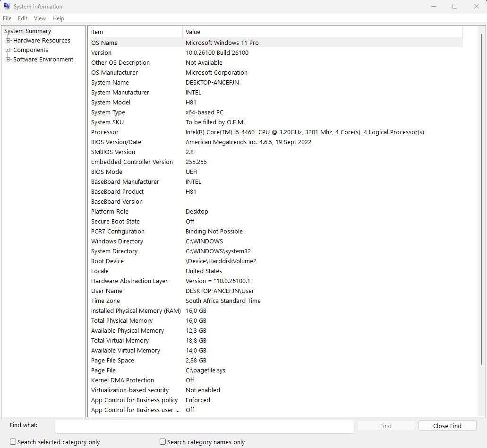Expand the Hardware Resources tree node
Viewport: 487px width, 448px height.
point(8,40)
